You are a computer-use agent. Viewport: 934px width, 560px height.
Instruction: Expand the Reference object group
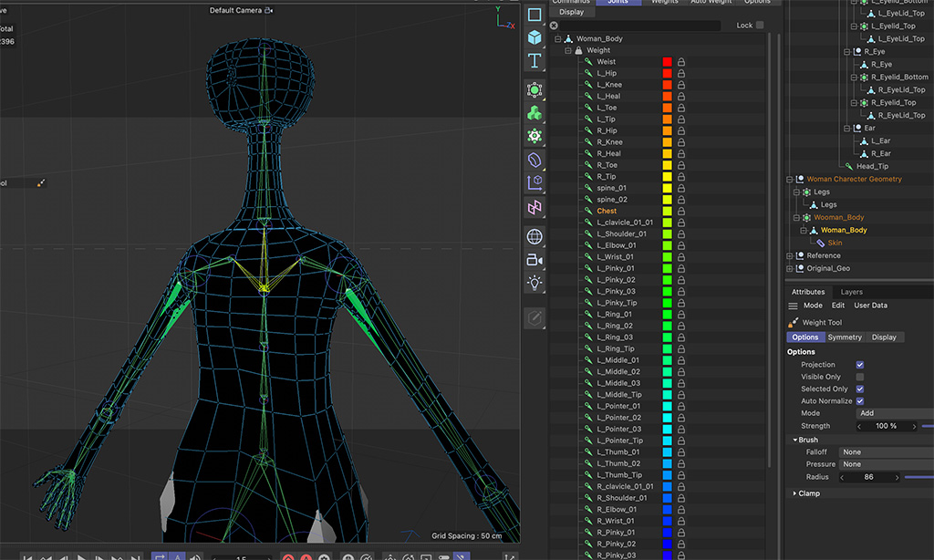coord(789,255)
